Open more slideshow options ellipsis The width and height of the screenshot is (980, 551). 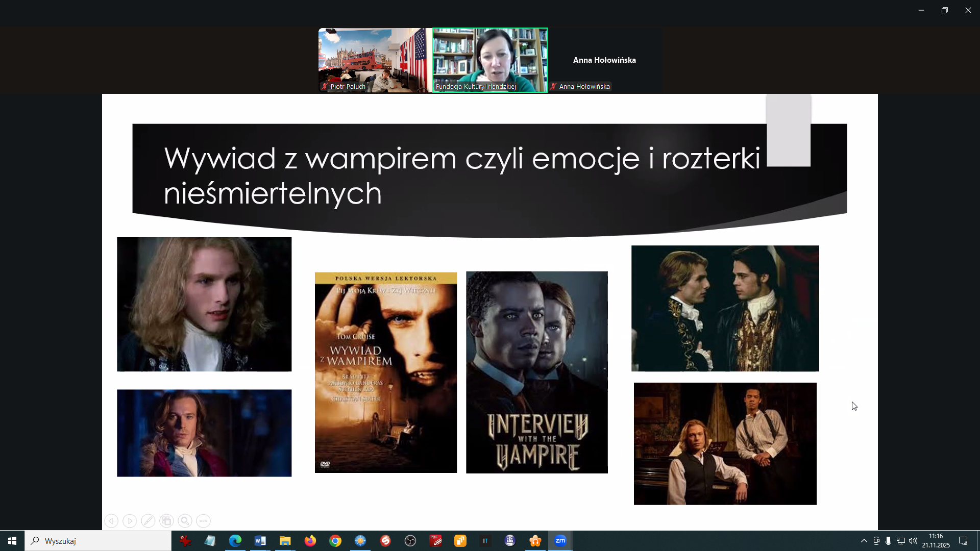pos(203,521)
